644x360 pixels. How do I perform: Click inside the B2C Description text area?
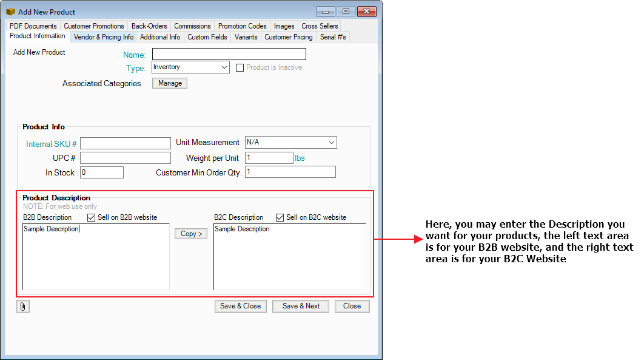click(x=290, y=257)
